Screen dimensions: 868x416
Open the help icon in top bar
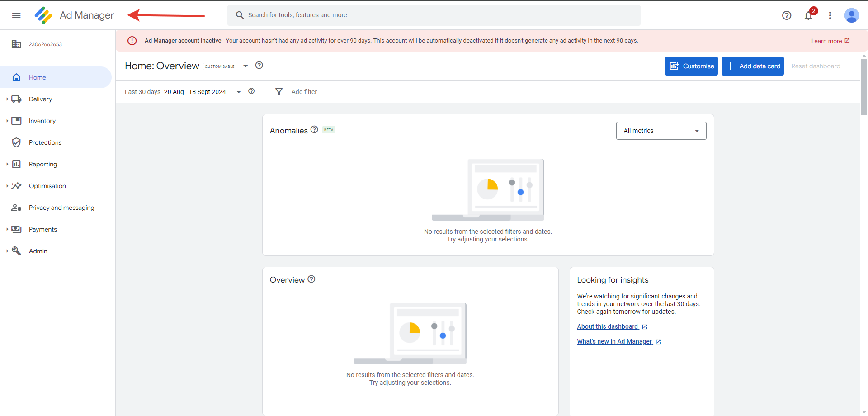pyautogui.click(x=787, y=15)
